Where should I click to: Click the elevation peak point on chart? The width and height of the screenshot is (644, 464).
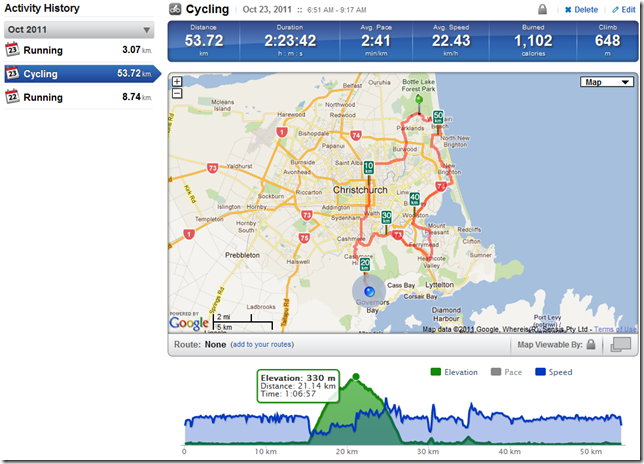click(x=356, y=377)
